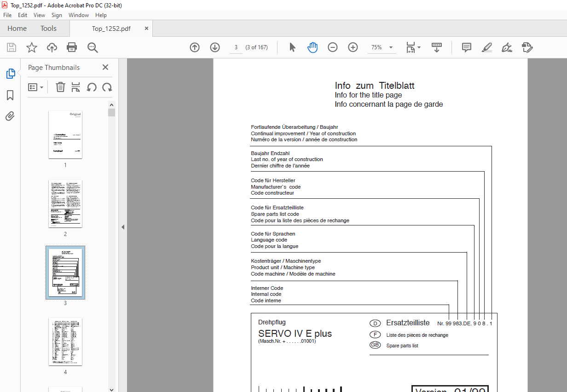Click the 'Ersatzteilliste' text
This screenshot has height=392, width=567.
click(408, 323)
